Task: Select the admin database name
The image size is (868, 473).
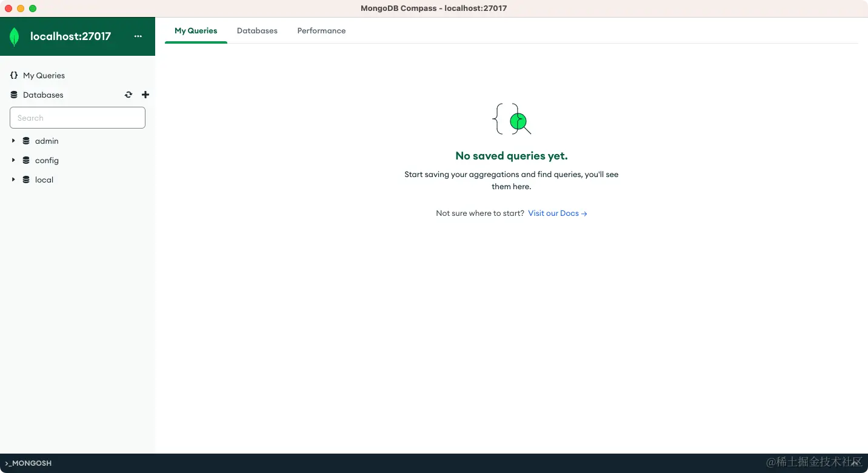Action: [47, 141]
